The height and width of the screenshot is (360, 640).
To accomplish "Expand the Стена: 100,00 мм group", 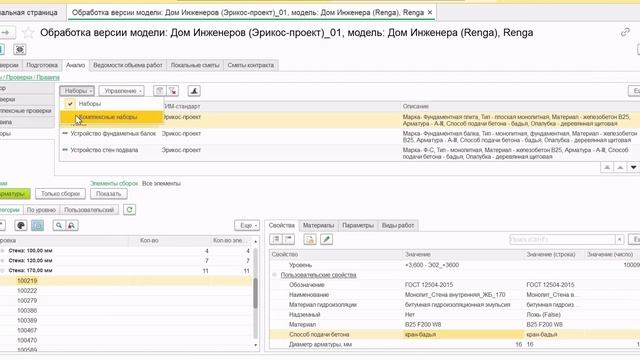I will (x=2, y=251).
